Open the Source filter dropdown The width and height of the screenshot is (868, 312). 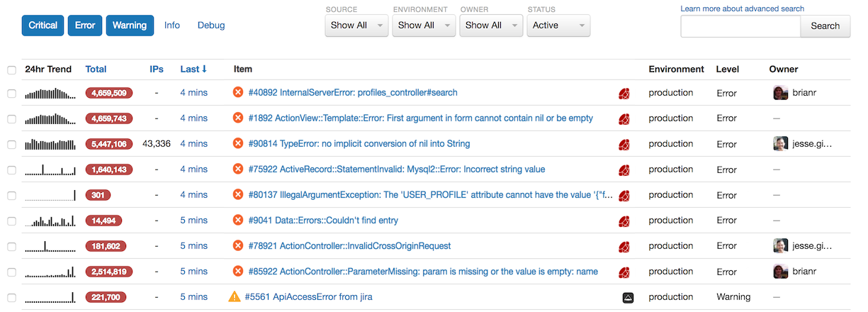point(356,26)
